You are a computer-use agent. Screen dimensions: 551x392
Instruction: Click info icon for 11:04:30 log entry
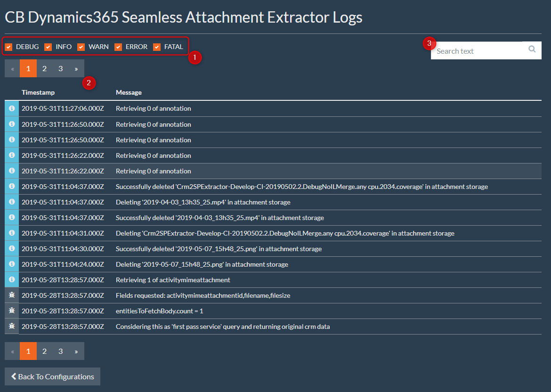(x=12, y=248)
